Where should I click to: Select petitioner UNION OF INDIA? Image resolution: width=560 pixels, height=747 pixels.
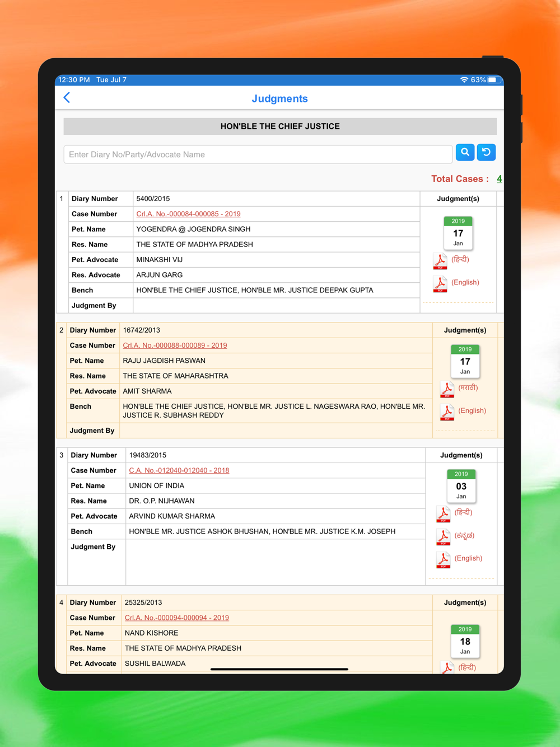click(156, 485)
